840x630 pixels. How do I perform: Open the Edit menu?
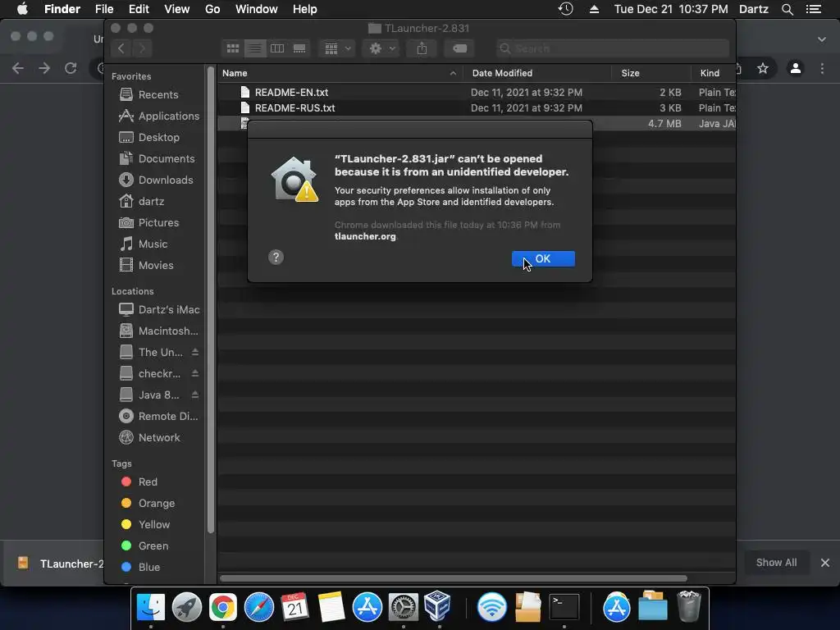pyautogui.click(x=139, y=9)
